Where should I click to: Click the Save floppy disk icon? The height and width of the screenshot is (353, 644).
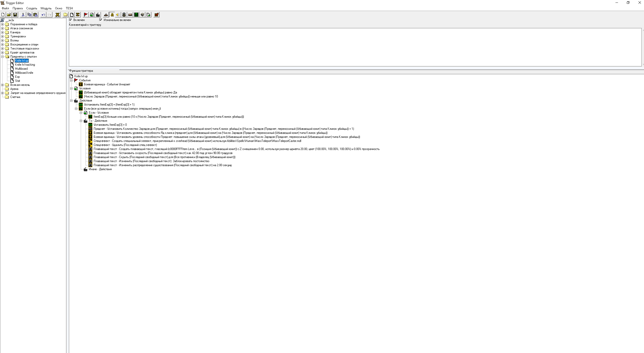15,15
